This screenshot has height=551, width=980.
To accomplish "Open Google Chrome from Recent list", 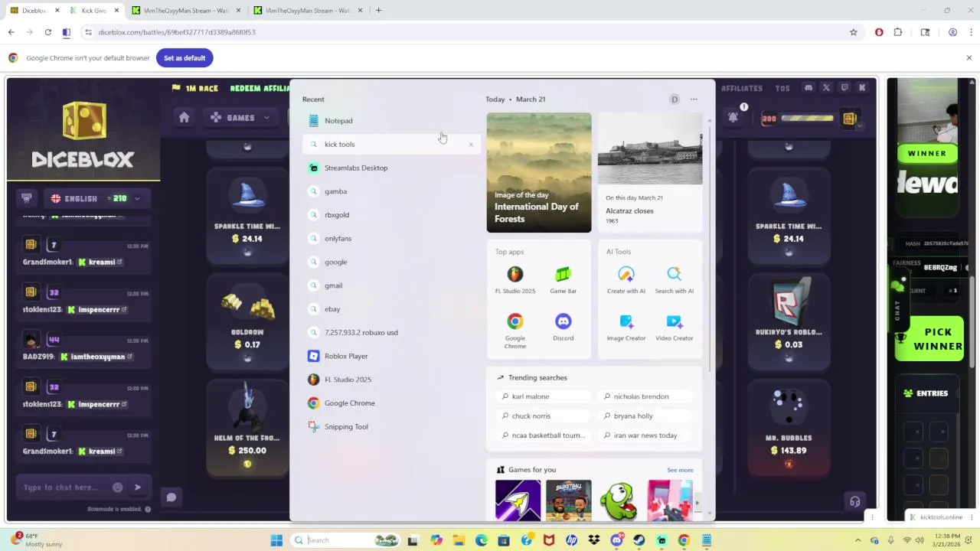I will pyautogui.click(x=390, y=403).
